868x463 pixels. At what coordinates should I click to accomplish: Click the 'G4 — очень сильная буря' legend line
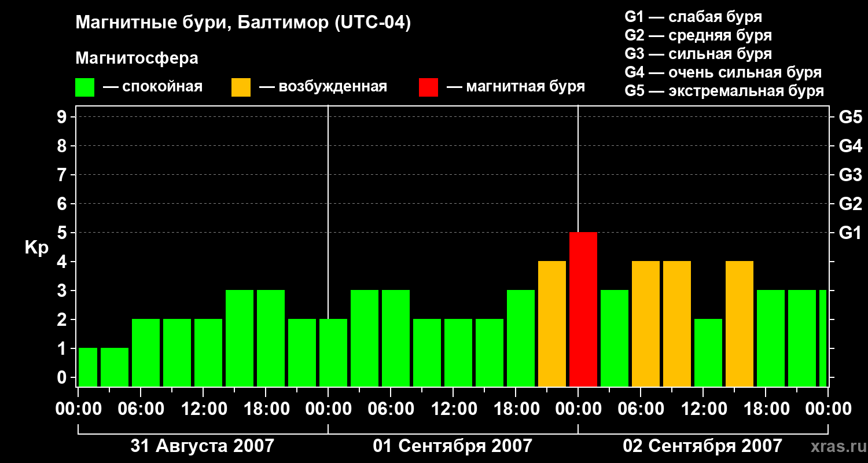(723, 72)
